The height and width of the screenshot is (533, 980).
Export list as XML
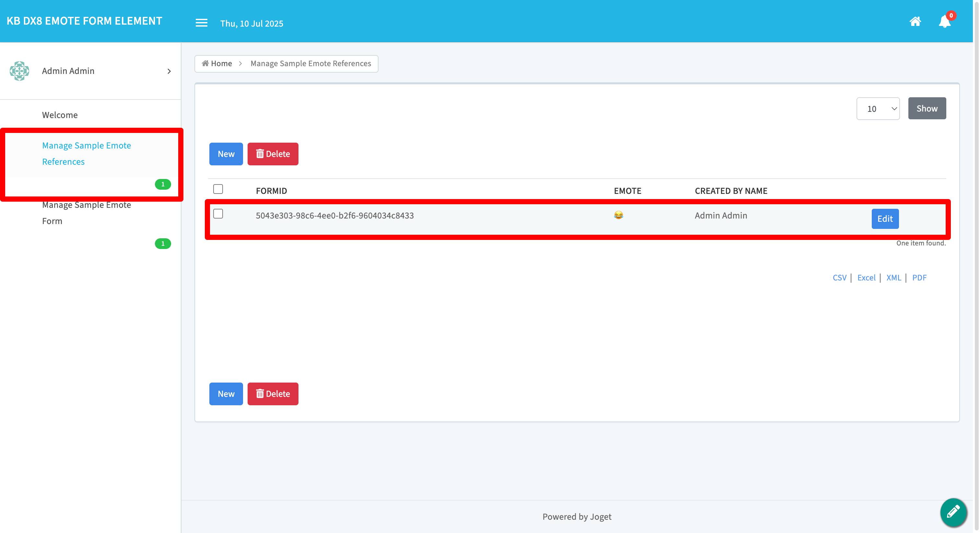pos(894,278)
